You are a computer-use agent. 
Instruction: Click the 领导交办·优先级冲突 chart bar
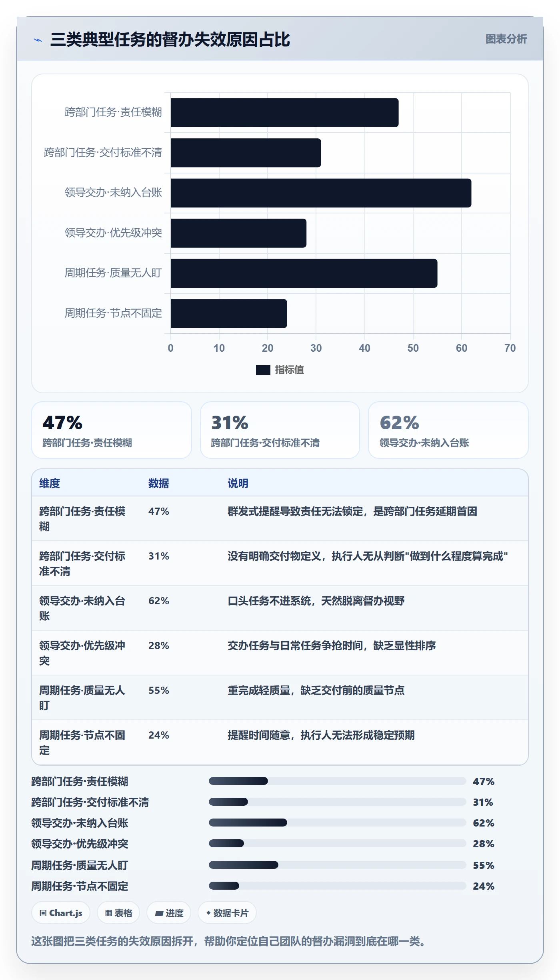(x=238, y=233)
